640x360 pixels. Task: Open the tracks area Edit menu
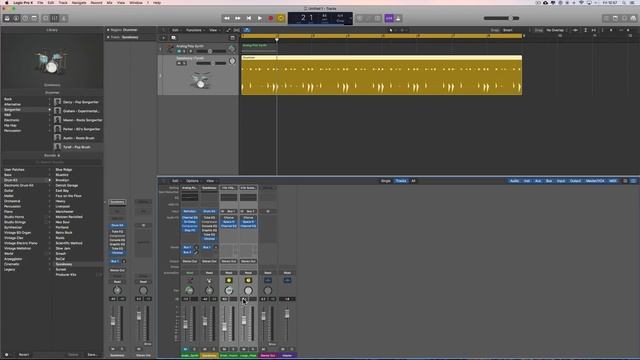pos(176,30)
